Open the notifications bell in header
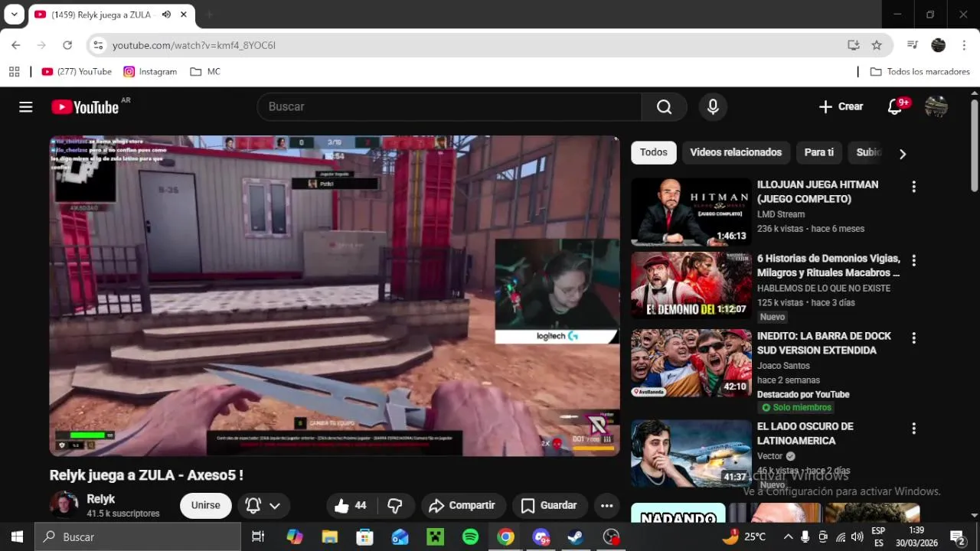Screen dimensions: 980x551 pyautogui.click(x=895, y=107)
